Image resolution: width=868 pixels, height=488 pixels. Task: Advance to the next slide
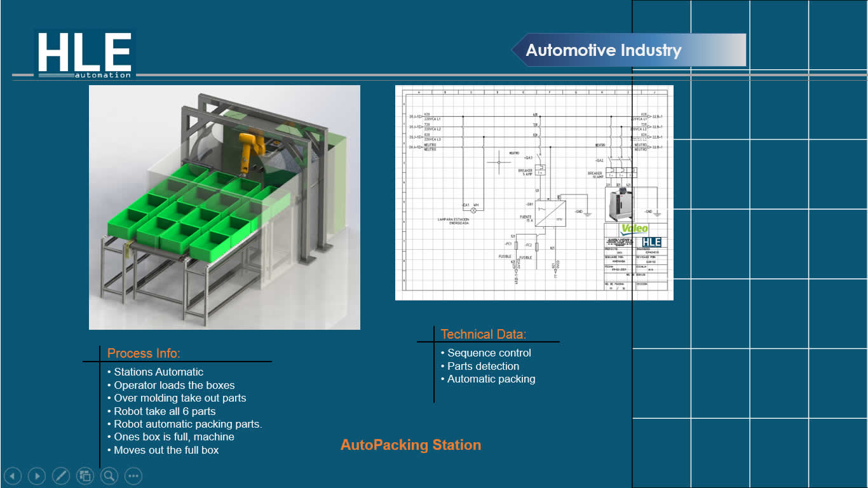(x=37, y=475)
